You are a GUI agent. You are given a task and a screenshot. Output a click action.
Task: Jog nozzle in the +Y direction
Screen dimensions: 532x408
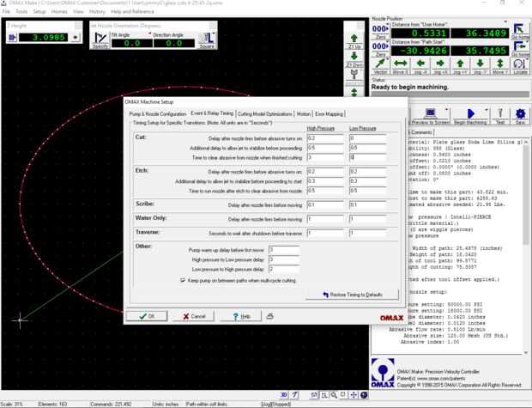pyautogui.click(x=460, y=64)
